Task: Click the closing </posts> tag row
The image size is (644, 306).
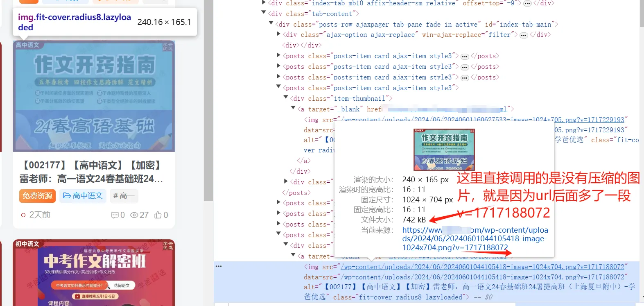Action: point(296,193)
